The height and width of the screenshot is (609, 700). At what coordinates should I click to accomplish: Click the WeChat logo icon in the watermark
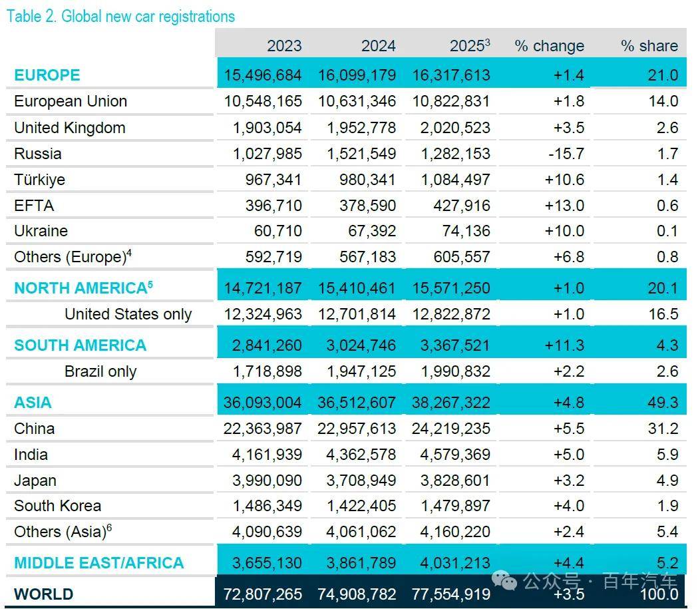(504, 581)
